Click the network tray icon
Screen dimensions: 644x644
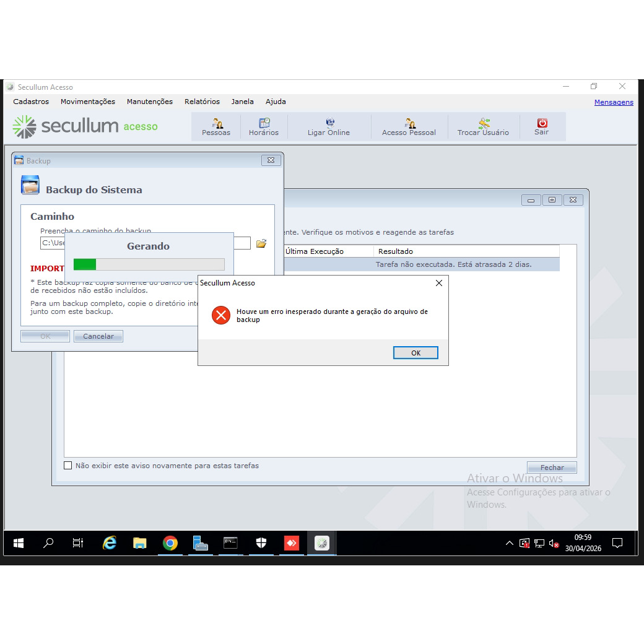(539, 544)
